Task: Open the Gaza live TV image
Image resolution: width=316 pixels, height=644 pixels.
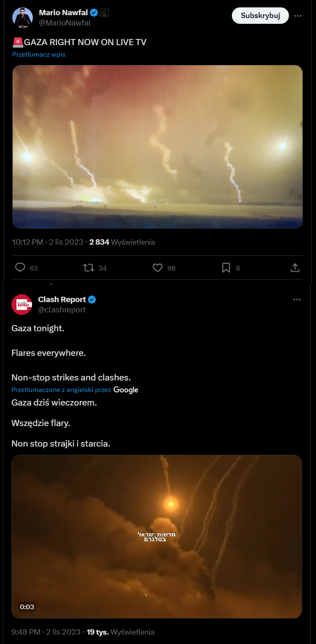Action: pos(158,147)
